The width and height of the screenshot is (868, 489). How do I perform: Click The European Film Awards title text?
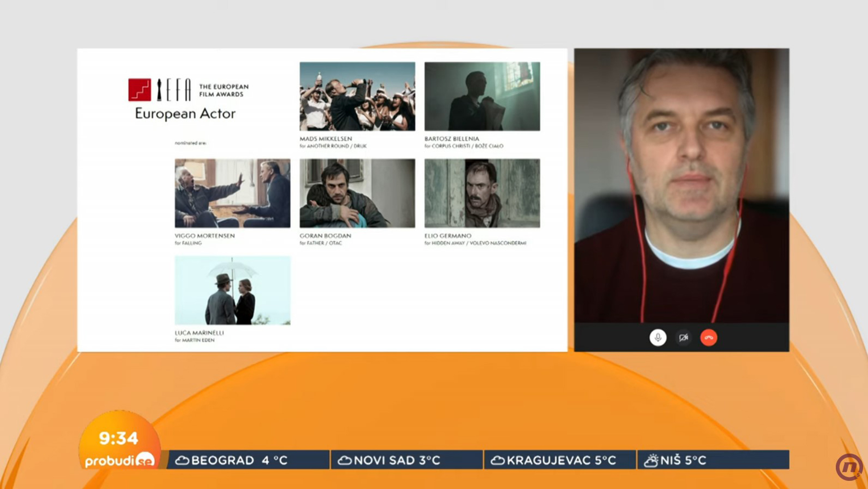(x=224, y=90)
